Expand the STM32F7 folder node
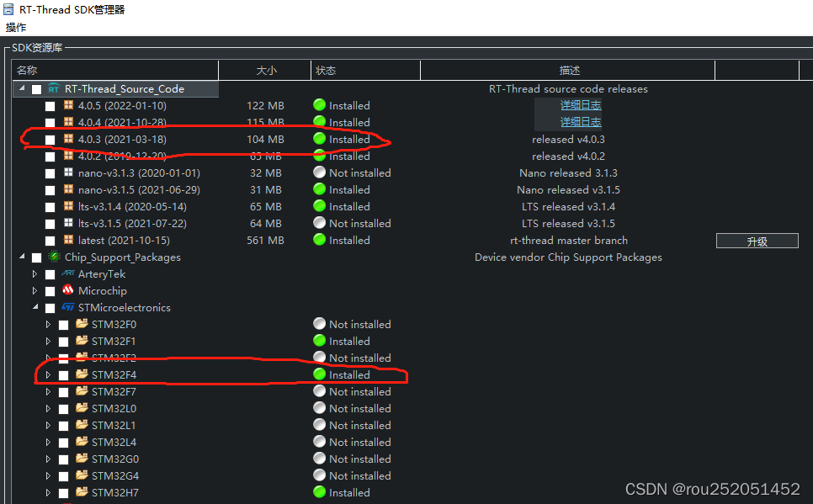 [48, 391]
